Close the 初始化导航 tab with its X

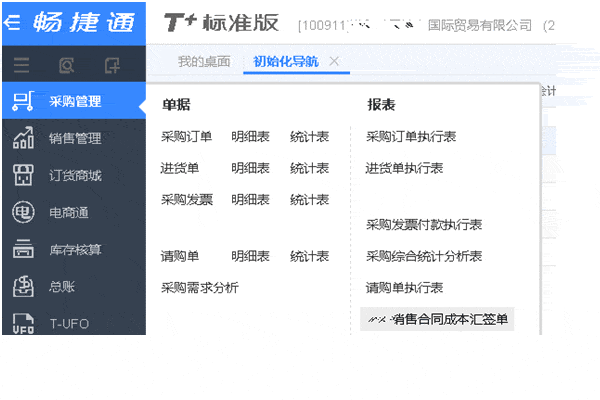[x=334, y=61]
